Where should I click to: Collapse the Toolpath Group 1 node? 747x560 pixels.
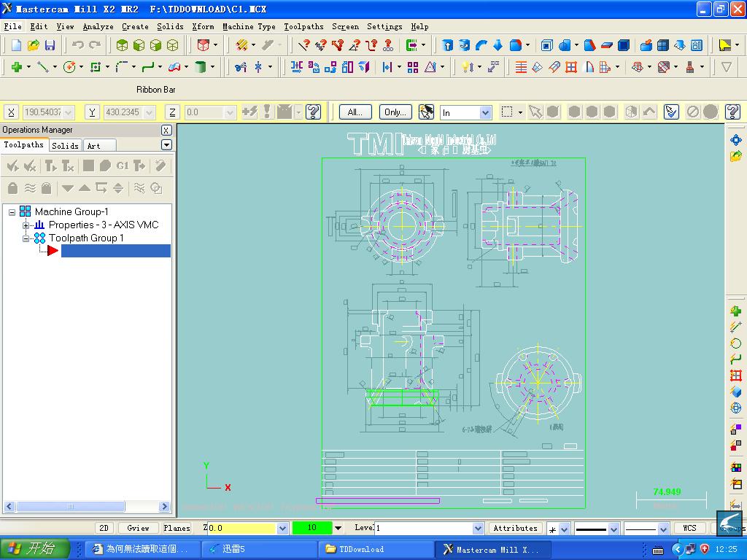point(26,238)
